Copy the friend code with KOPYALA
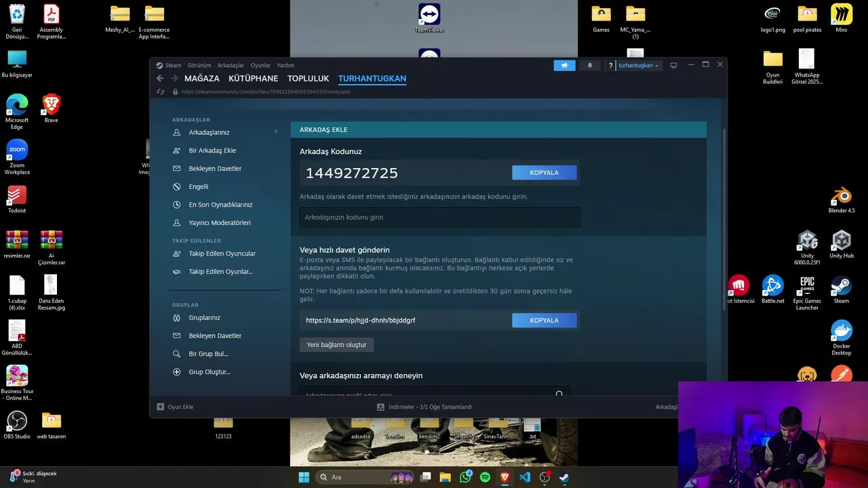The height and width of the screenshot is (488, 868). click(x=545, y=173)
